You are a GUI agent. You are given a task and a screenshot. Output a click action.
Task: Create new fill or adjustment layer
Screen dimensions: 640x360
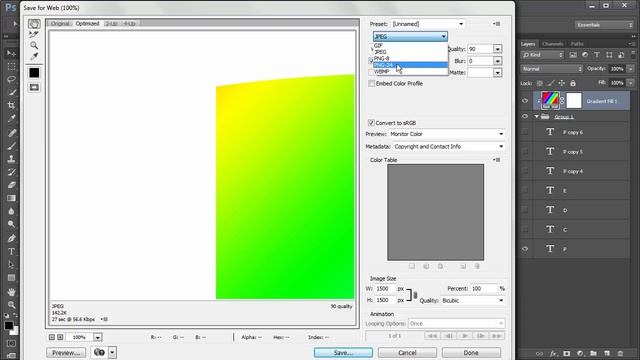tap(580, 353)
